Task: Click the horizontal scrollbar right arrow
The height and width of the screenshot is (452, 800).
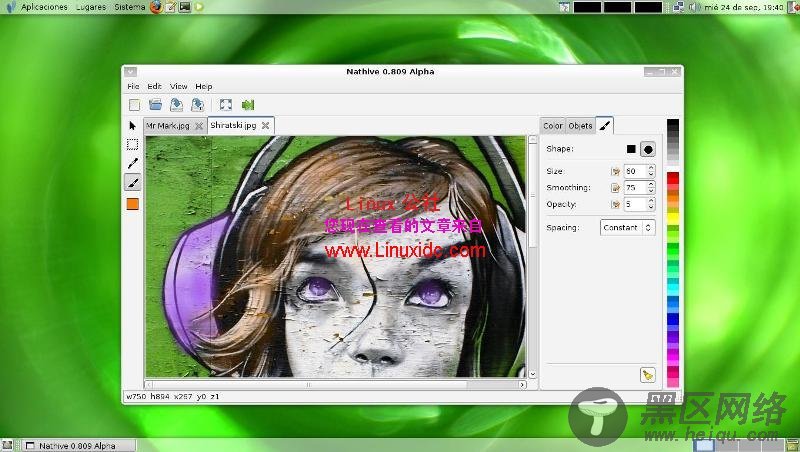Action: pos(522,385)
